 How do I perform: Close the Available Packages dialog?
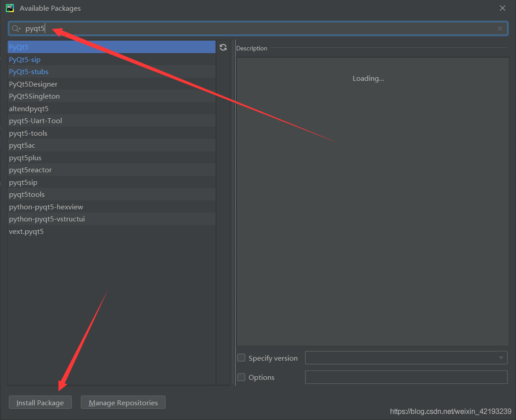click(502, 8)
